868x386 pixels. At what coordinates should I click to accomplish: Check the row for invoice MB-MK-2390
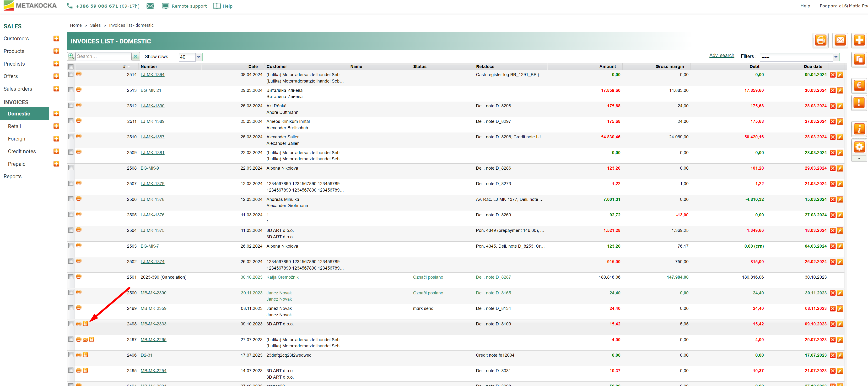tap(71, 292)
